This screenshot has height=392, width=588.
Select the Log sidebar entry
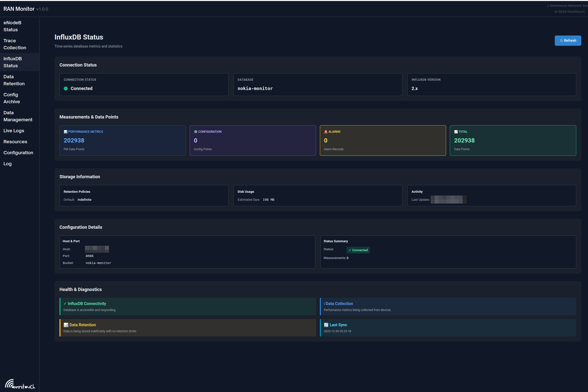7,163
